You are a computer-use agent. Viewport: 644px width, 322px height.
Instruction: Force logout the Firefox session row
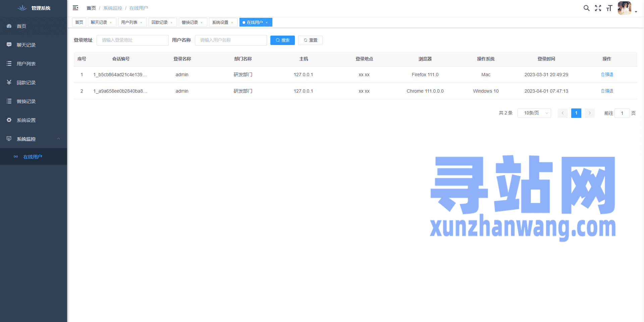[x=607, y=75]
